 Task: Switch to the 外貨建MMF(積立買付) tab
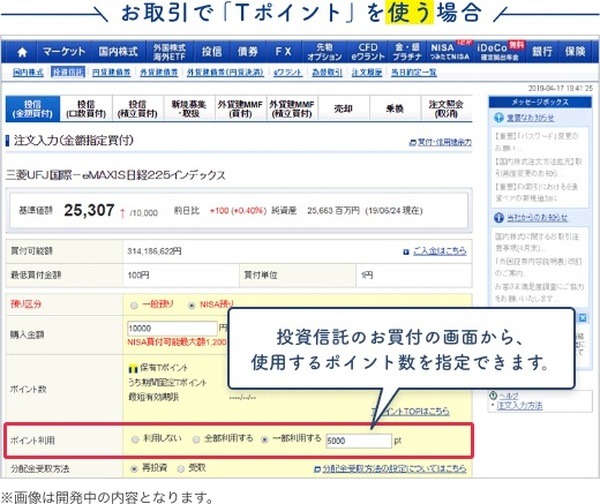click(292, 109)
